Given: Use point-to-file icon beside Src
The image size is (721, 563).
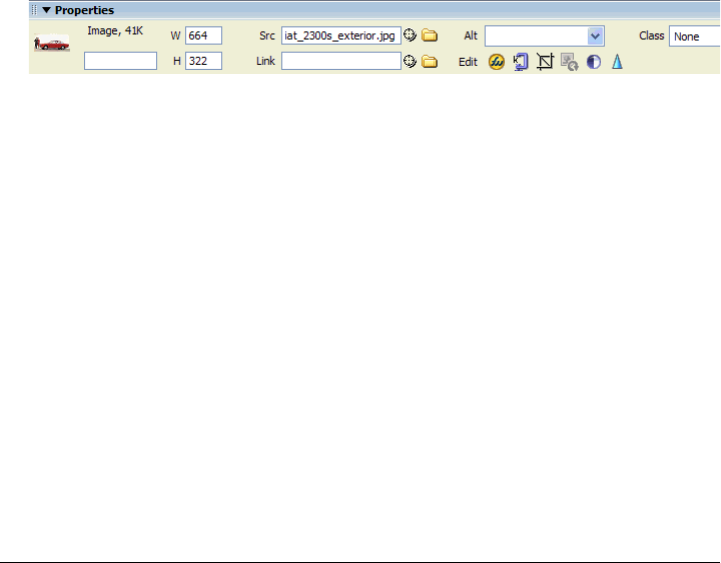Looking at the screenshot, I should tap(410, 35).
